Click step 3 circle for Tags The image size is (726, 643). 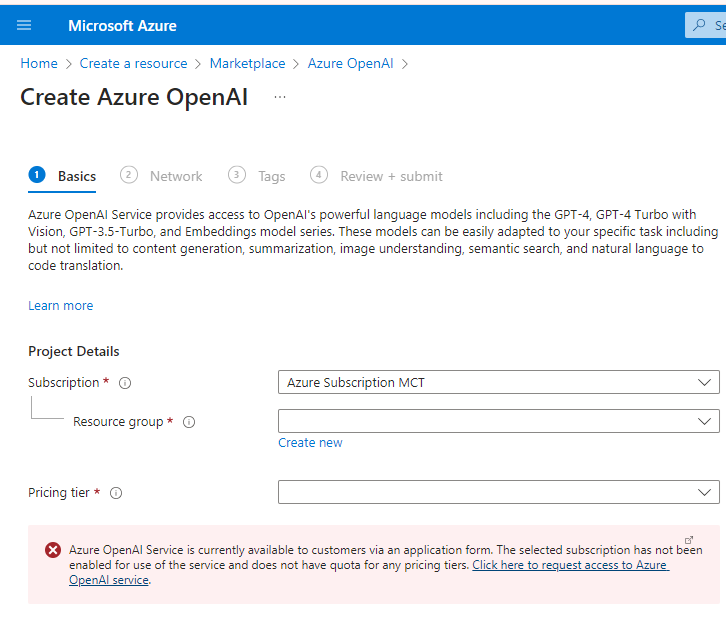[x=237, y=175]
